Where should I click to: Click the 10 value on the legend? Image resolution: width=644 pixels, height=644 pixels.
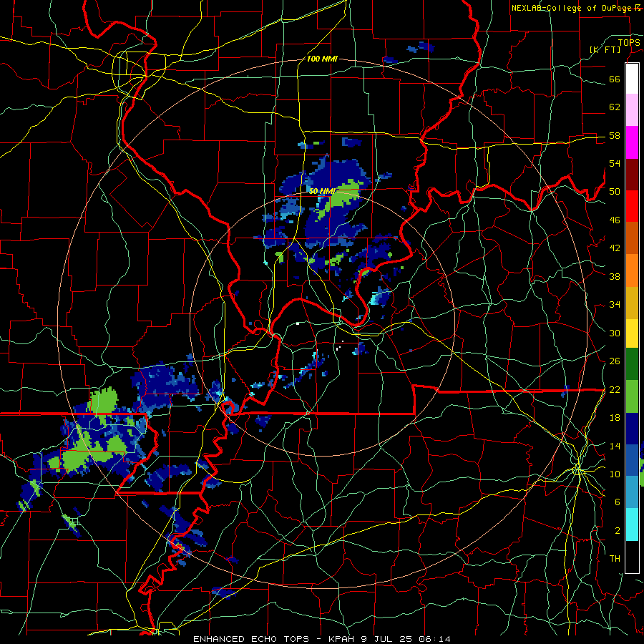[x=615, y=474]
